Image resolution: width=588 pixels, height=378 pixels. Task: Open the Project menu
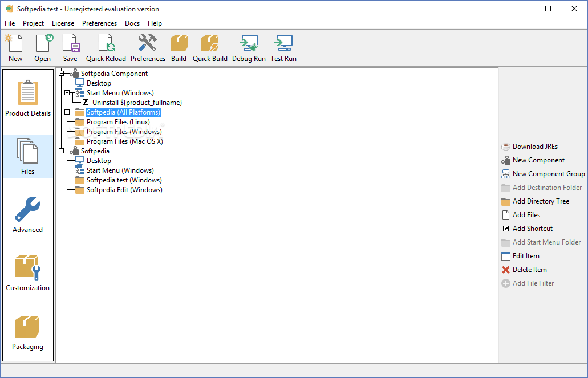[34, 23]
